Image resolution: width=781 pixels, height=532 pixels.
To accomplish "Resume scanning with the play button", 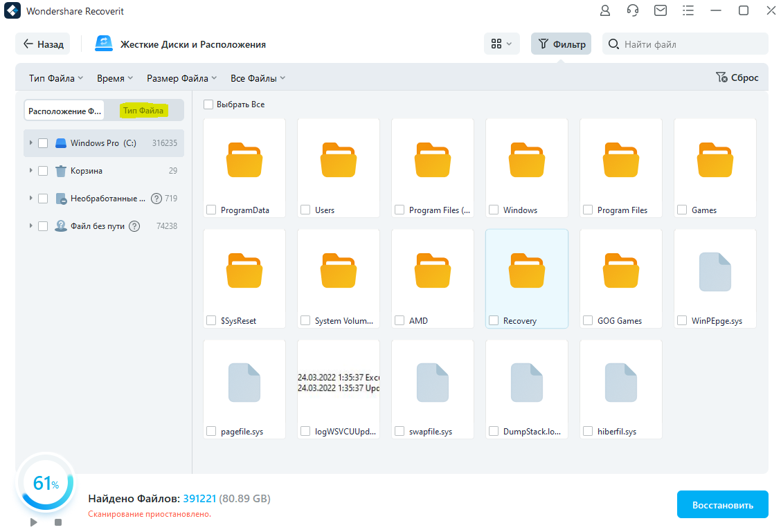I will (33, 522).
